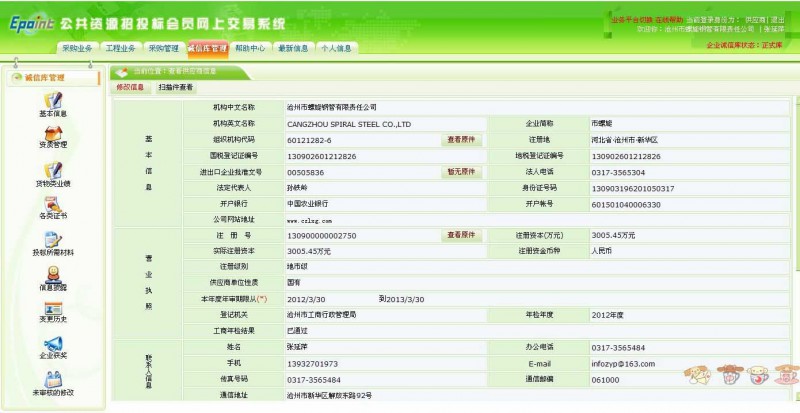Click the mobile number 13932701973
Viewport: 800px width, 413px height.
coord(312,364)
